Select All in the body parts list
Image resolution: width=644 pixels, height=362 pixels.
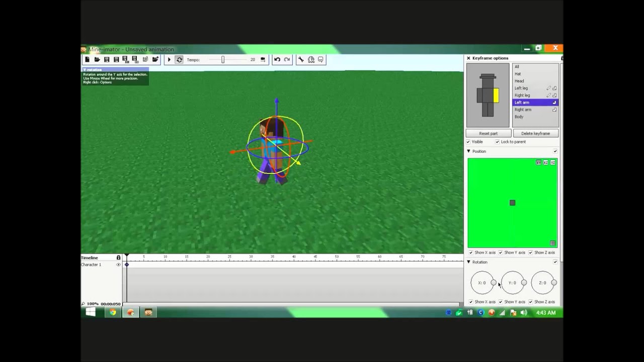[x=535, y=66]
